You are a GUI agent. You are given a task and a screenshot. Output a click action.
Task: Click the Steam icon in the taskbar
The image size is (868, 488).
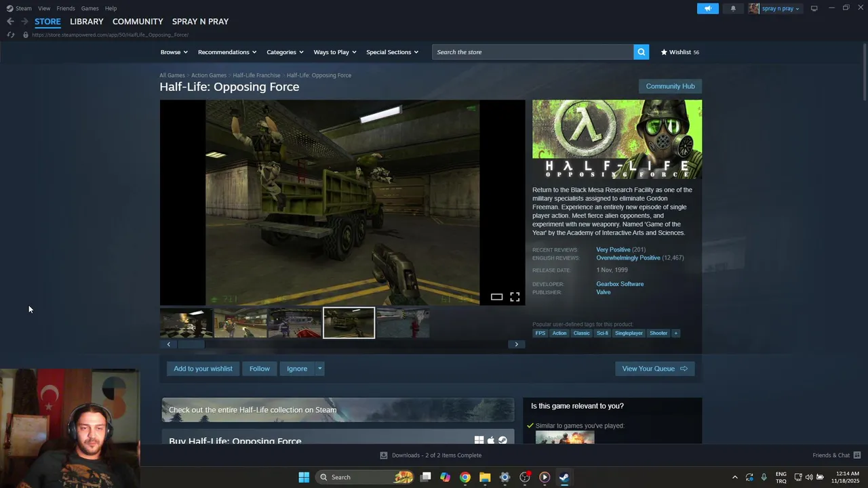(x=564, y=477)
